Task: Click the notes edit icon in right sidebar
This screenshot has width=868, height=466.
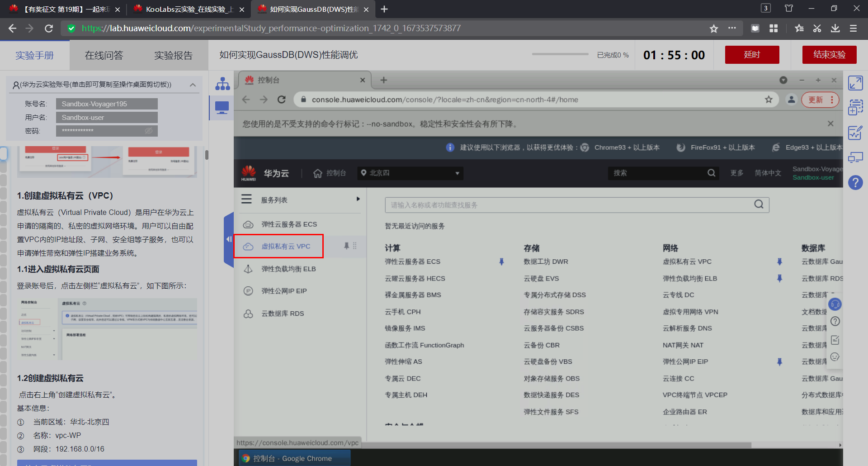Action: 855,133
